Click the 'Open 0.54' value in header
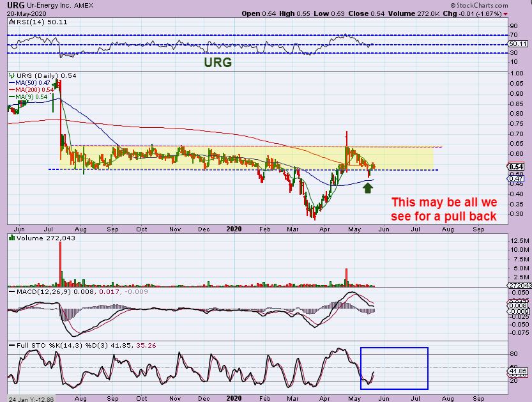The width and height of the screenshot is (532, 402). 259,14
